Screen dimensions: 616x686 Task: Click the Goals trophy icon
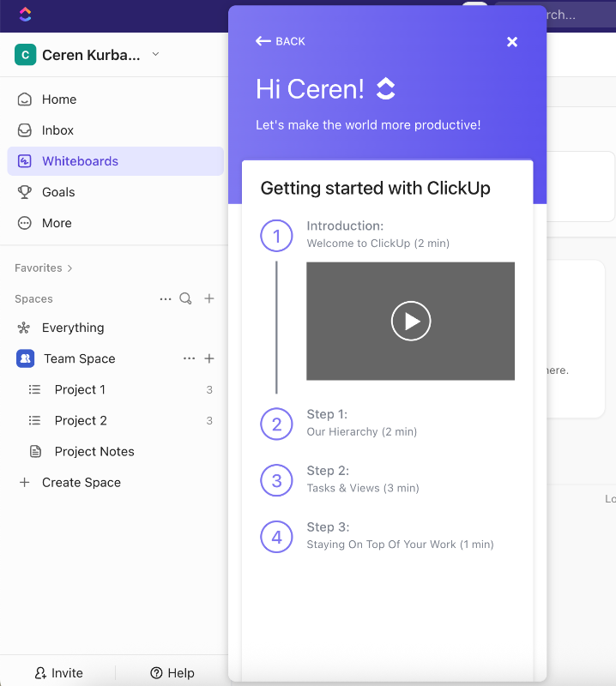pos(25,192)
